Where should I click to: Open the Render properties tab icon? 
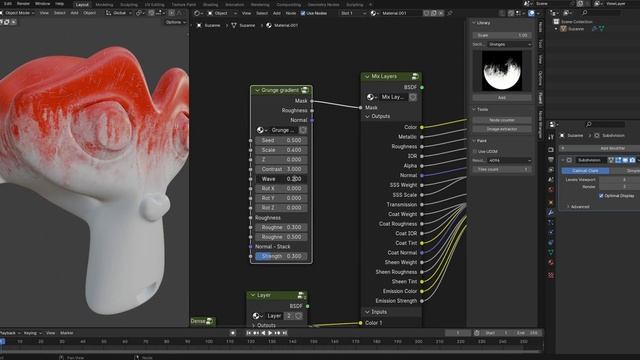tap(551, 149)
